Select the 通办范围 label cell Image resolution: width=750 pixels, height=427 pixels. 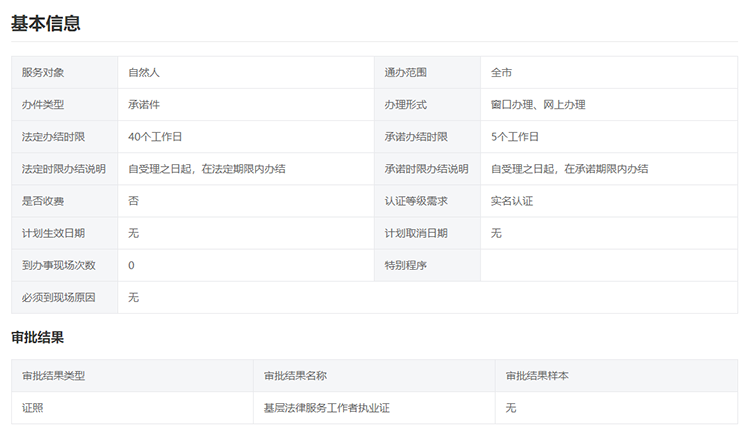pyautogui.click(x=406, y=73)
